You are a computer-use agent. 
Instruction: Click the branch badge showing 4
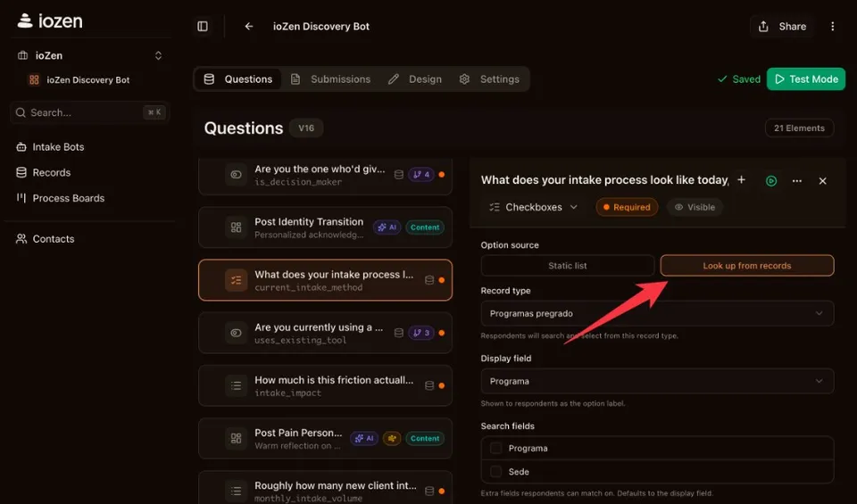click(421, 175)
